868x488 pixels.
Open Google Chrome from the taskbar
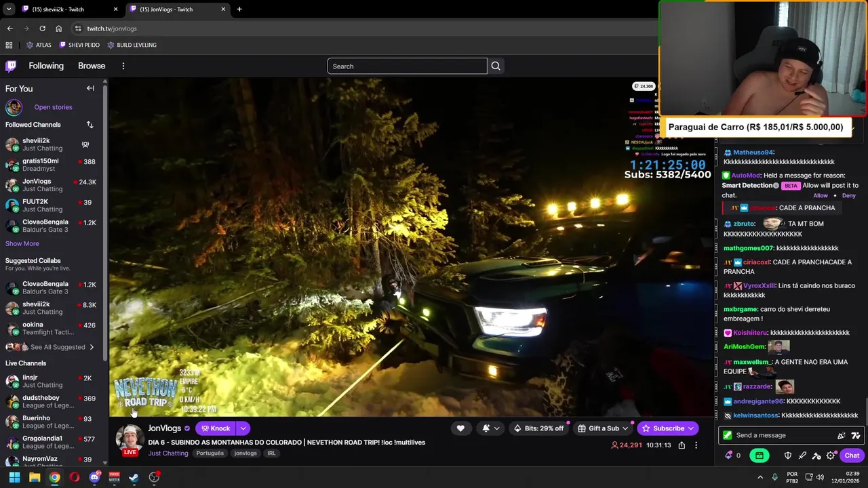click(x=54, y=477)
